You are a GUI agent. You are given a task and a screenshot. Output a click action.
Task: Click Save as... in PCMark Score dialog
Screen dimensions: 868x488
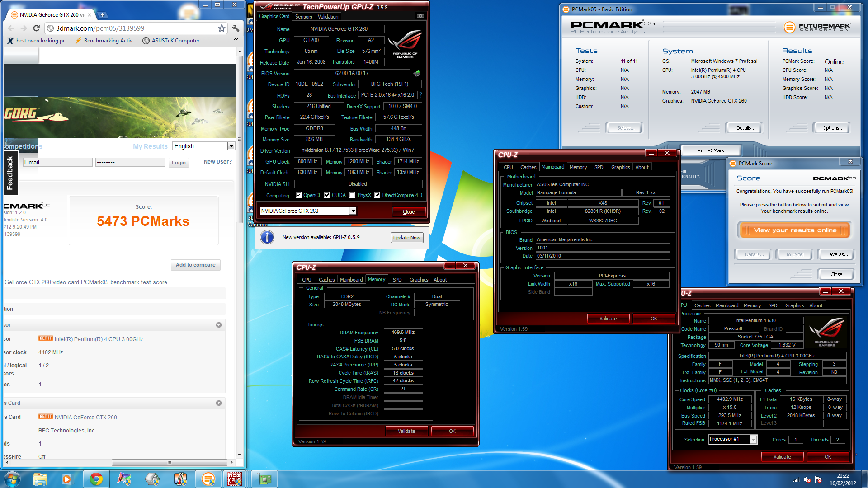click(837, 254)
